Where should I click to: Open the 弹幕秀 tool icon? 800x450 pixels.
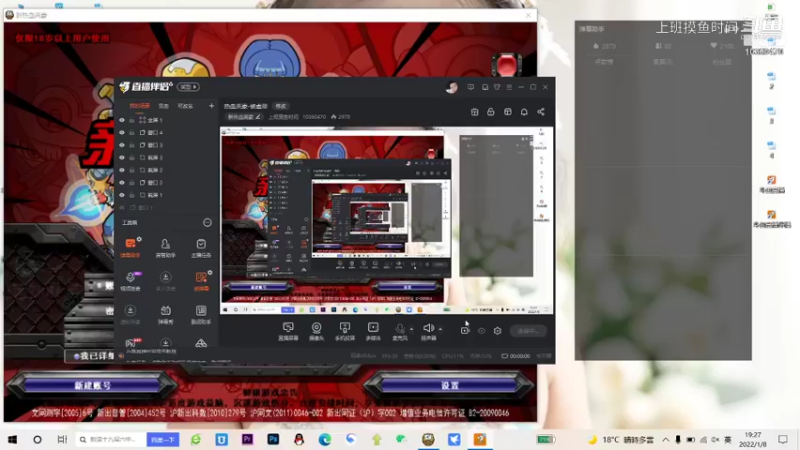tap(165, 314)
